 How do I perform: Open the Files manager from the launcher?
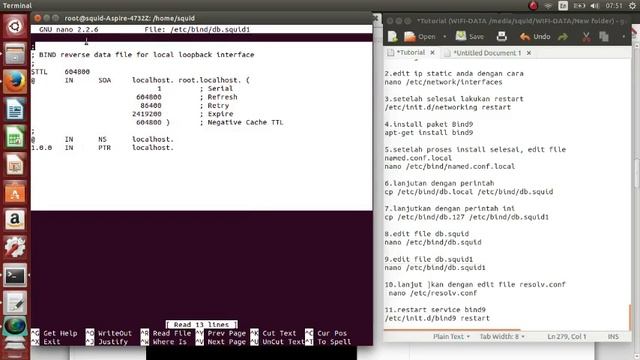point(15,54)
